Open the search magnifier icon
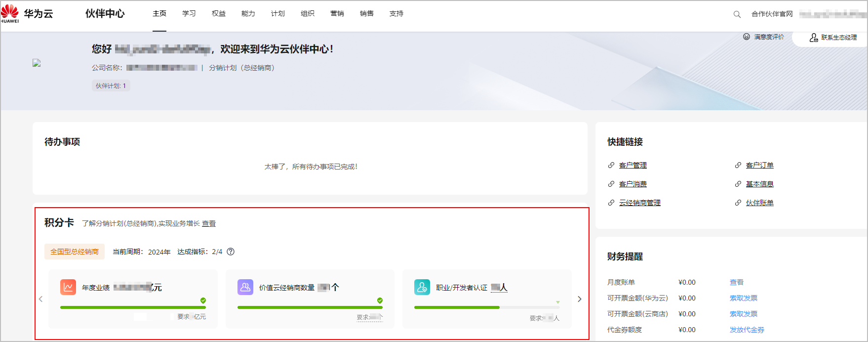 (737, 14)
